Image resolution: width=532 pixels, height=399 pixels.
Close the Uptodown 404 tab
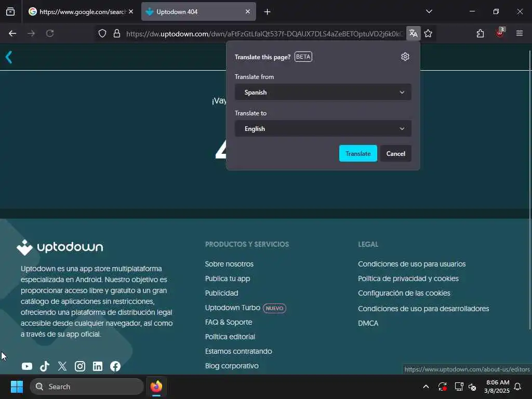(x=248, y=11)
